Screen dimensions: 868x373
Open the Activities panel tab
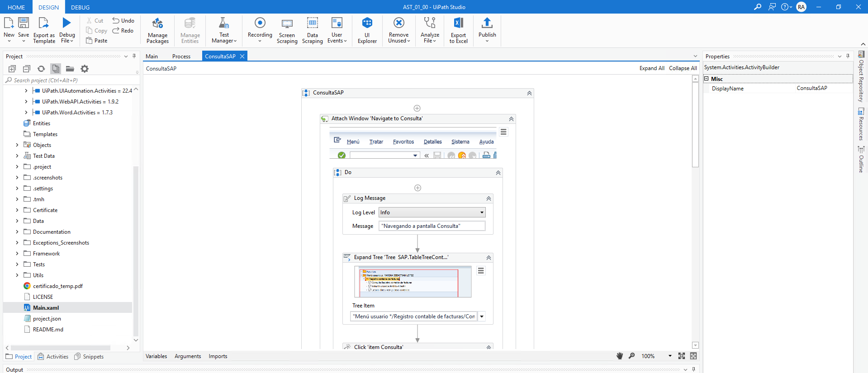pos(53,357)
